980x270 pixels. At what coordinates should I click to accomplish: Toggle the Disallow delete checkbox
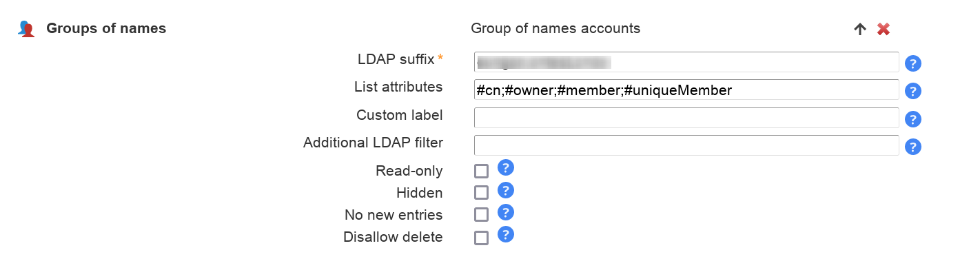481,238
